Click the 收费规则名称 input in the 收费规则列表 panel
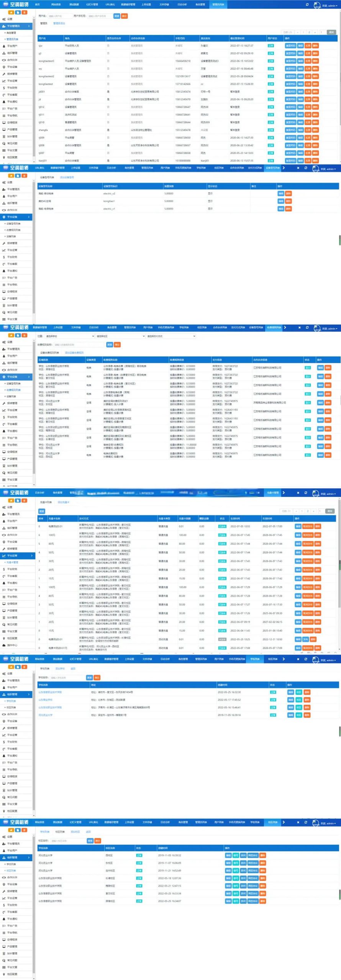Viewport: 341px width, 980px height. click(79, 345)
